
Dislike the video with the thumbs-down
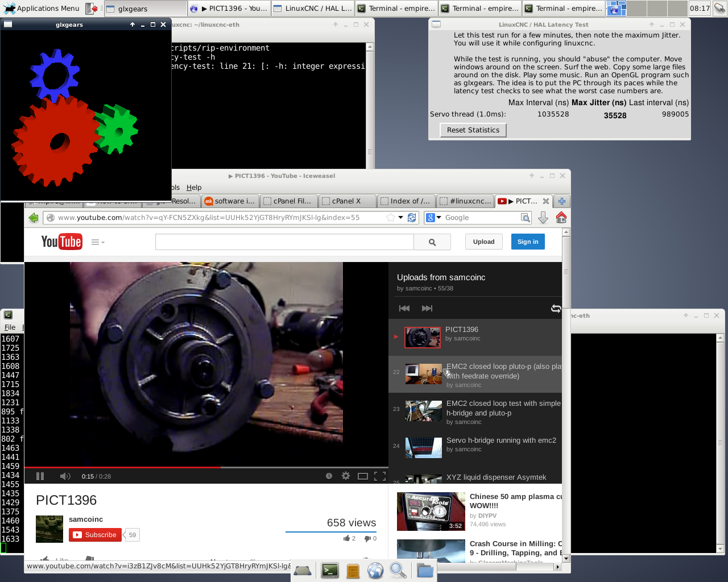(367, 538)
